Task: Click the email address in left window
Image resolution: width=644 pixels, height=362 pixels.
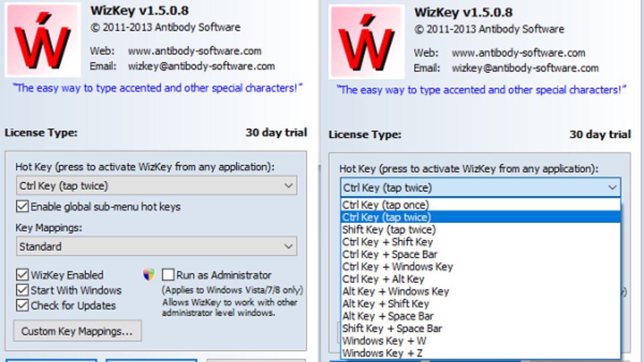Action: 201,67
